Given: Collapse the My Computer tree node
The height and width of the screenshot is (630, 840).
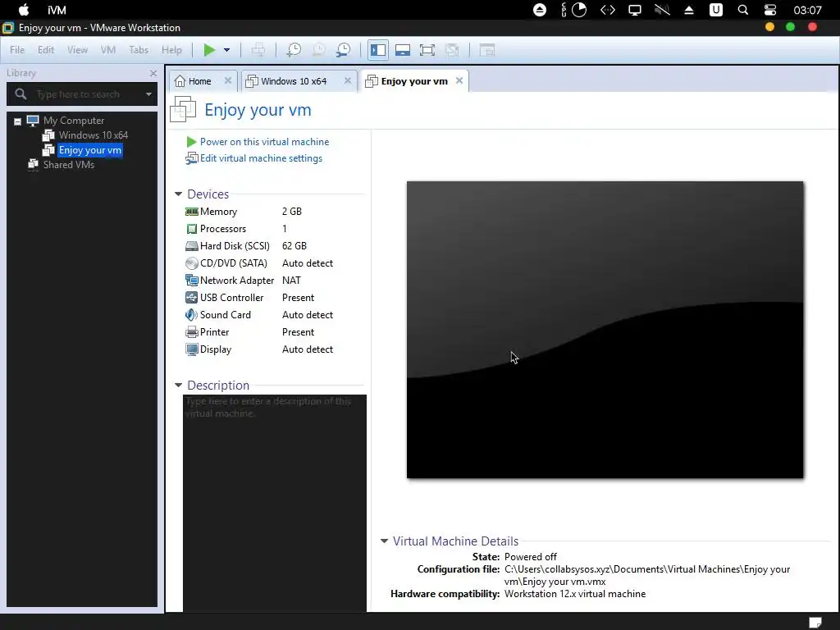Looking at the screenshot, I should tap(18, 121).
